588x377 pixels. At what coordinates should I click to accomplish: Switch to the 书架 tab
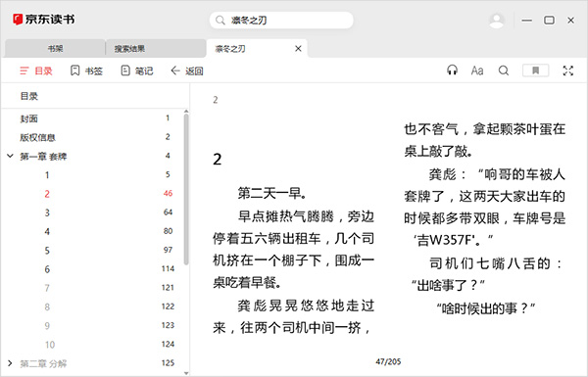point(55,49)
